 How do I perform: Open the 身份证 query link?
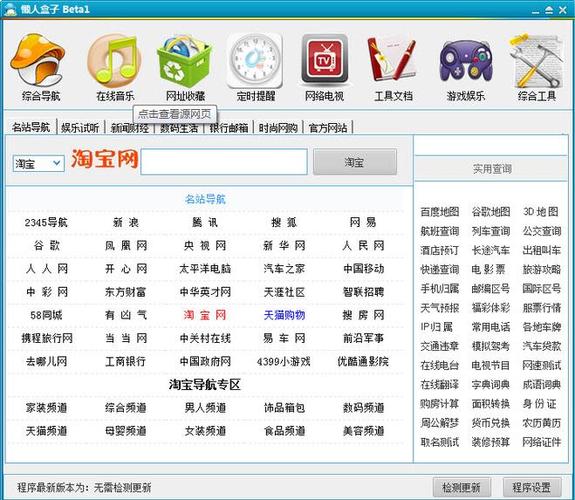click(540, 404)
